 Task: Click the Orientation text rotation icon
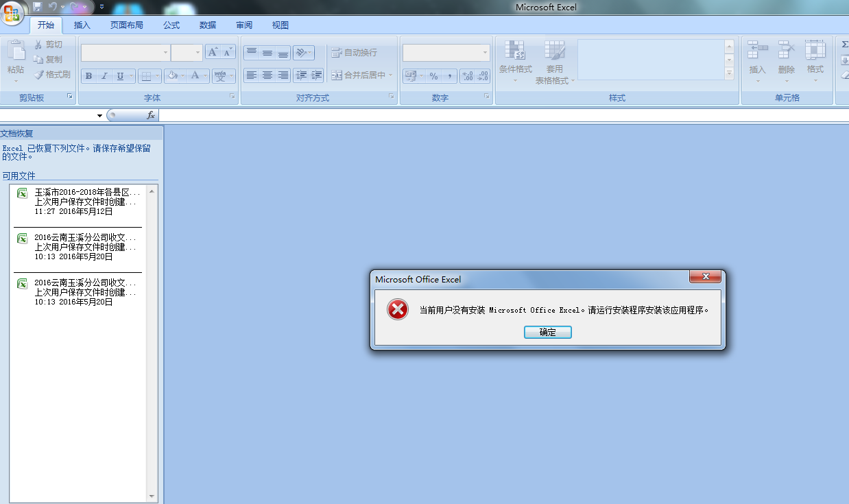coord(301,53)
